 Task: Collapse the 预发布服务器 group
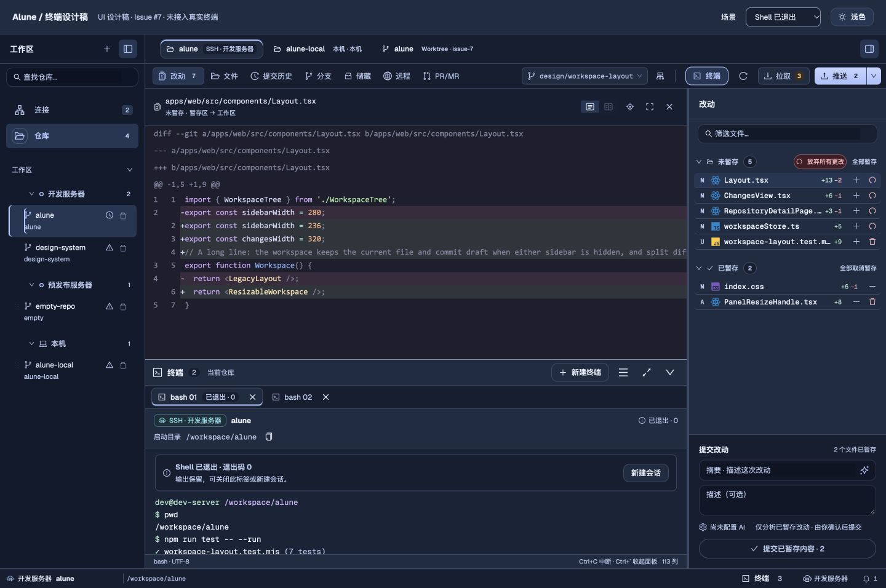click(x=31, y=285)
